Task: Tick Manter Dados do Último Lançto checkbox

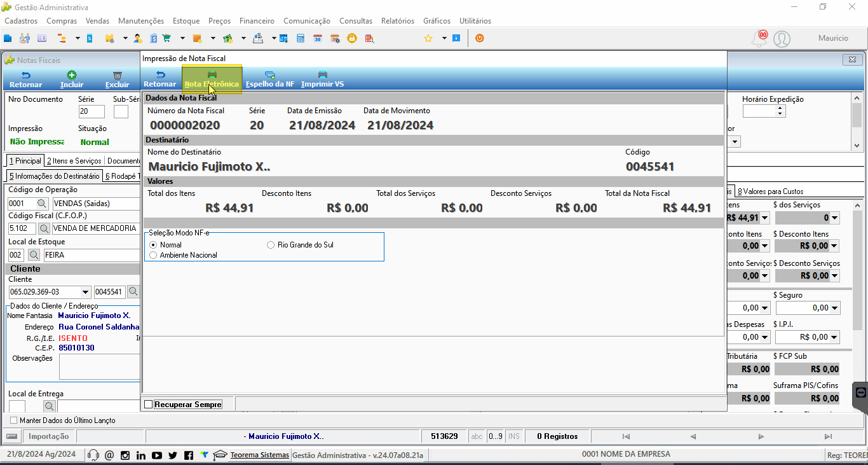Action: 14,420
